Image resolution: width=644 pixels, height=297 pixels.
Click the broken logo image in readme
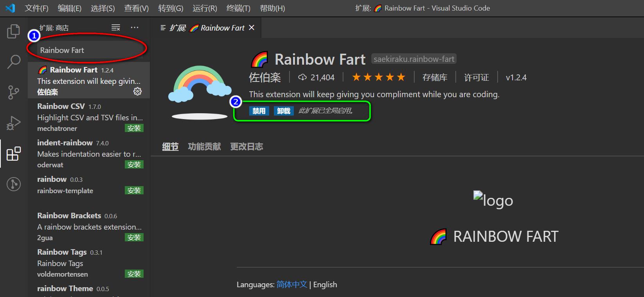tap(493, 200)
